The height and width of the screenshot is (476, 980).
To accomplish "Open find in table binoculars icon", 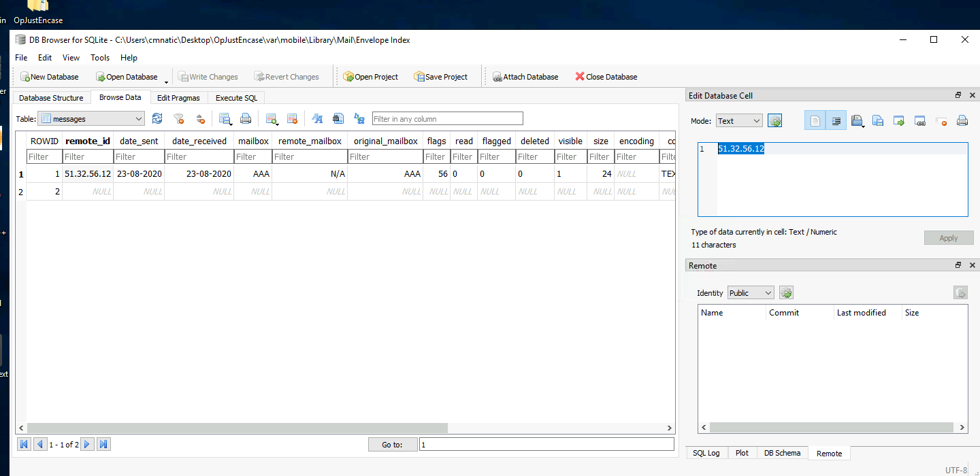I will (x=338, y=119).
